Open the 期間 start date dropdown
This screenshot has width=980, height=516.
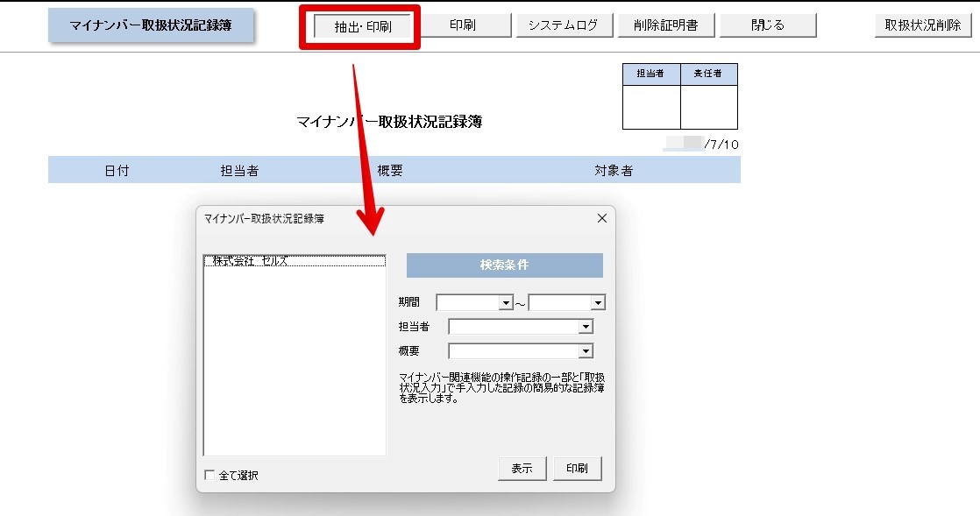click(506, 303)
